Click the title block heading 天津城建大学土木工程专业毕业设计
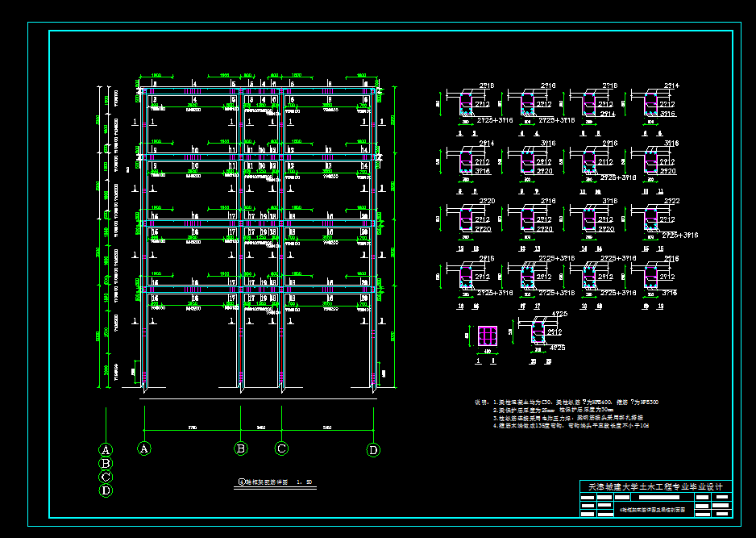The image size is (756, 538). coord(656,486)
